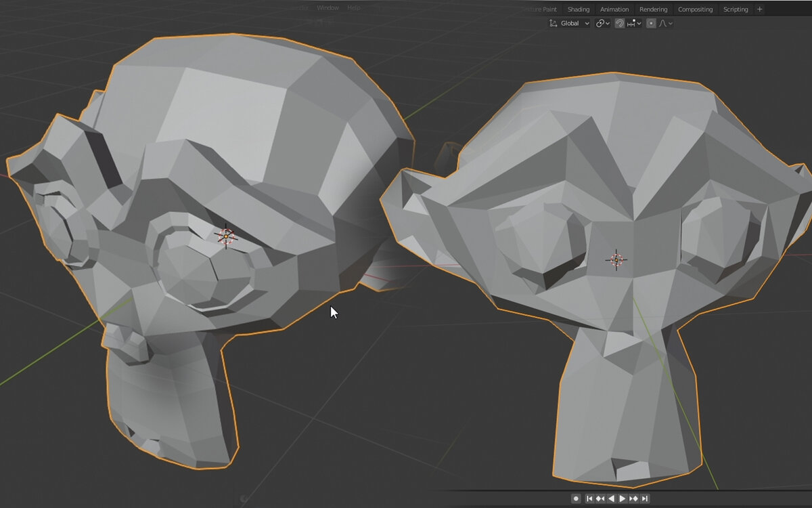Toggle auto keying record button
The image size is (812, 508).
576,499
